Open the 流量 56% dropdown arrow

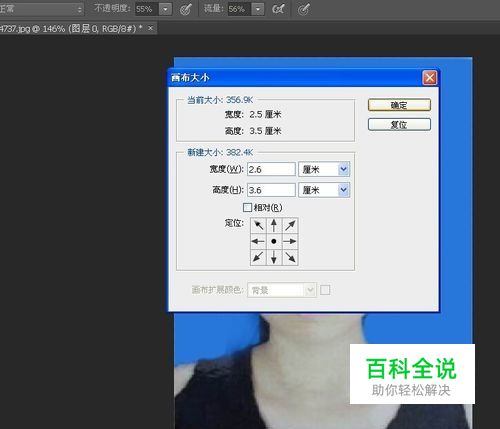click(x=258, y=9)
